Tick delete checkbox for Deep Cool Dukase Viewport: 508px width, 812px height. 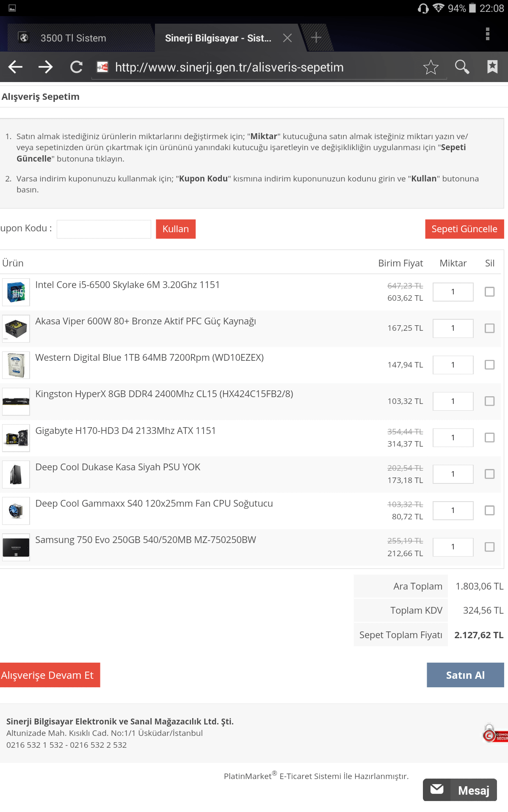489,474
